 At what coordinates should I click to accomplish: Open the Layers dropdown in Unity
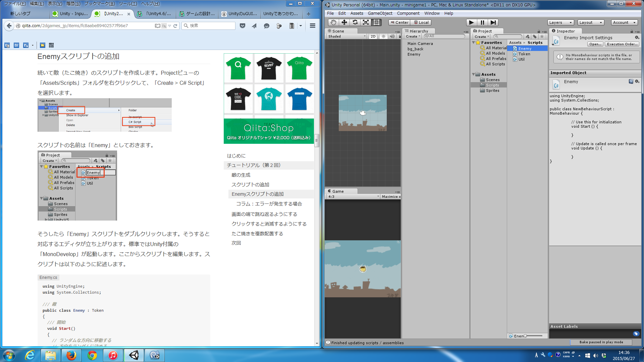pos(561,22)
